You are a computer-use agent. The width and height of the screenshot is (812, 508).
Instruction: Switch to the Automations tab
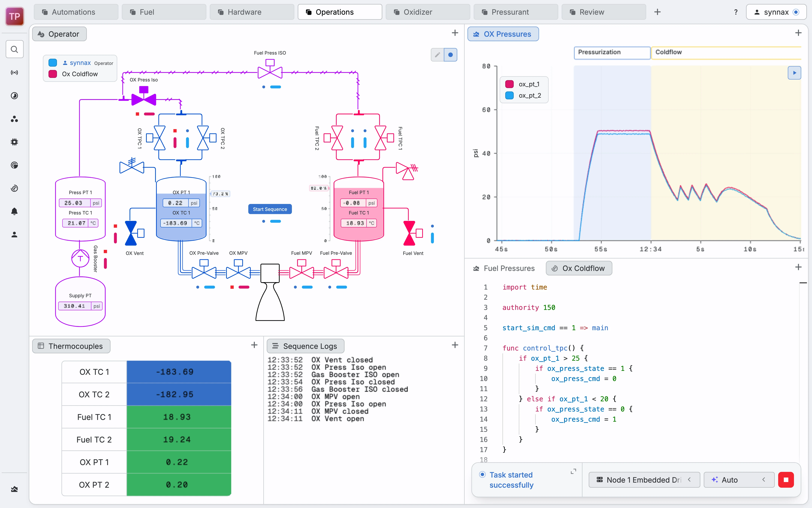(x=76, y=12)
